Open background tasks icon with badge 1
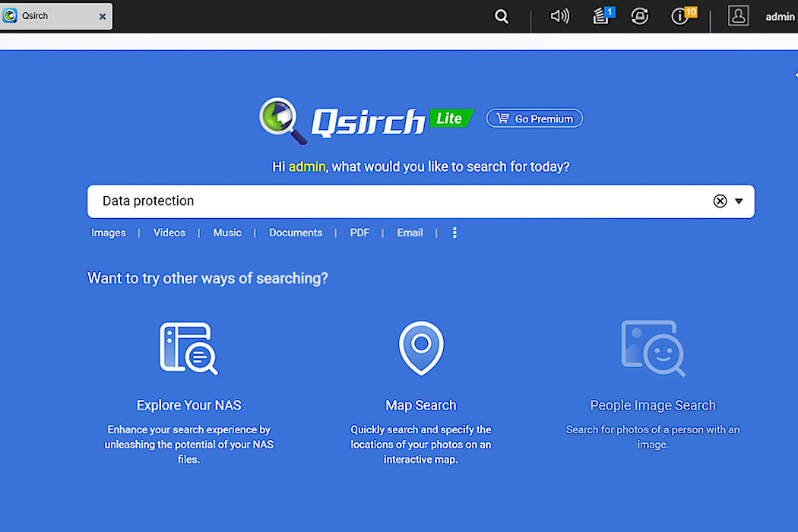 coord(601,16)
